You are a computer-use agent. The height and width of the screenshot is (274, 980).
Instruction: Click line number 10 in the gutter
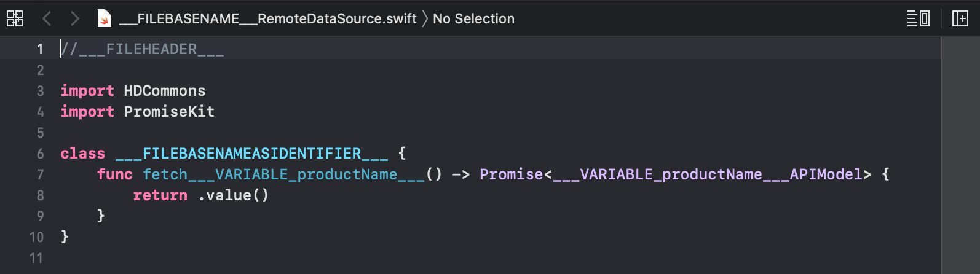click(x=36, y=237)
